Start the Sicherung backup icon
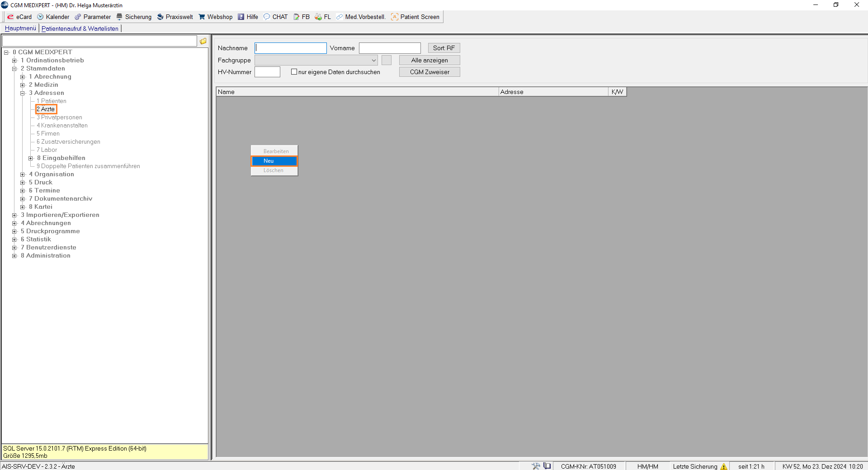 pyautogui.click(x=119, y=17)
